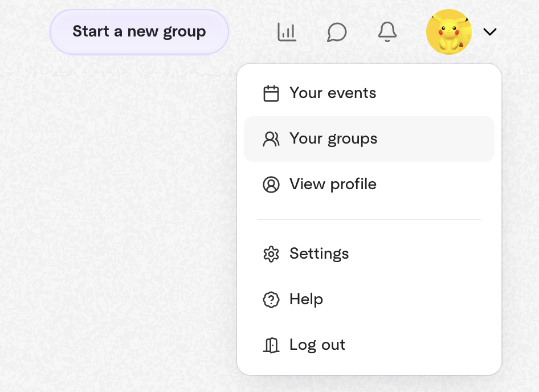Select the Help menu entry
This screenshot has width=539, height=392.
[306, 300]
